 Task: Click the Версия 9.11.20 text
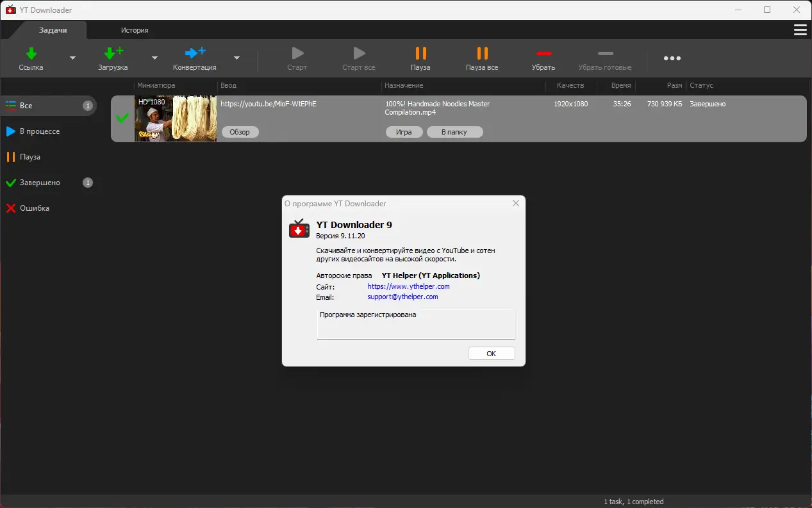pyautogui.click(x=340, y=236)
